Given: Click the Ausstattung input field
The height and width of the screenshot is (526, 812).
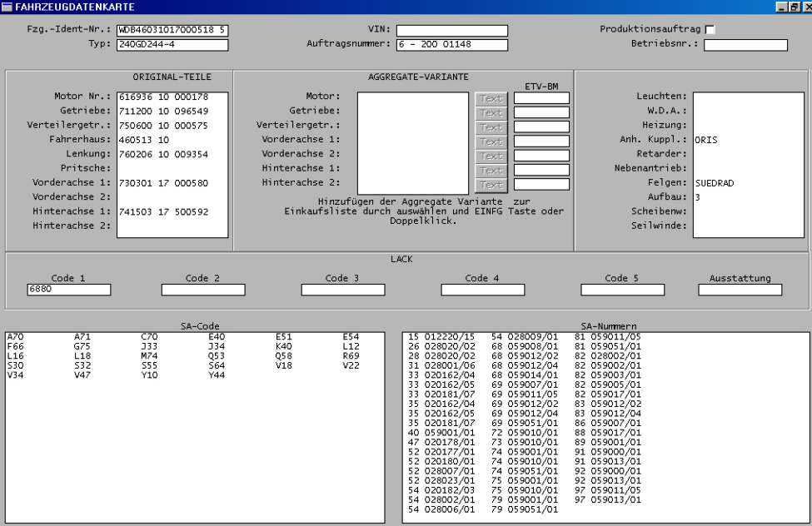Looking at the screenshot, I should click(x=740, y=290).
